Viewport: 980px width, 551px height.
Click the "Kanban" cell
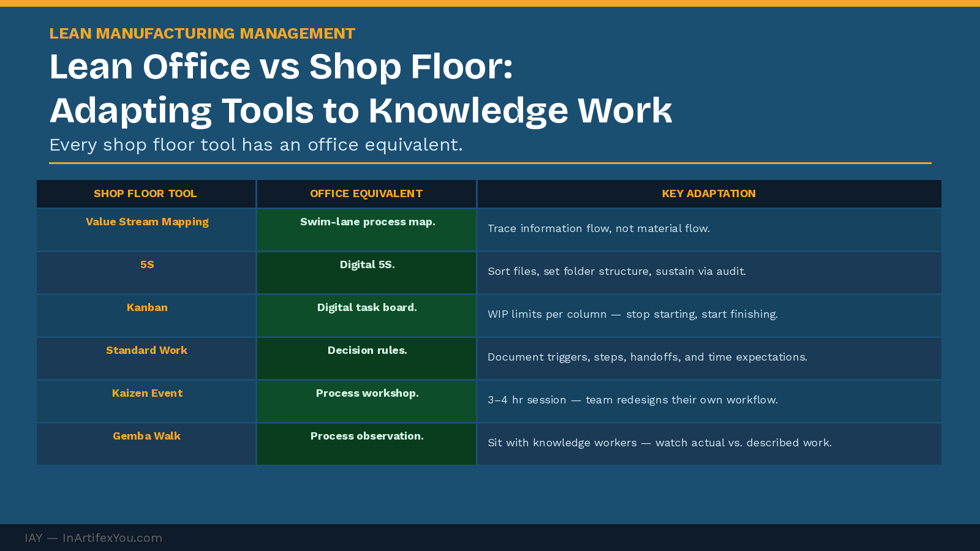[x=147, y=307]
